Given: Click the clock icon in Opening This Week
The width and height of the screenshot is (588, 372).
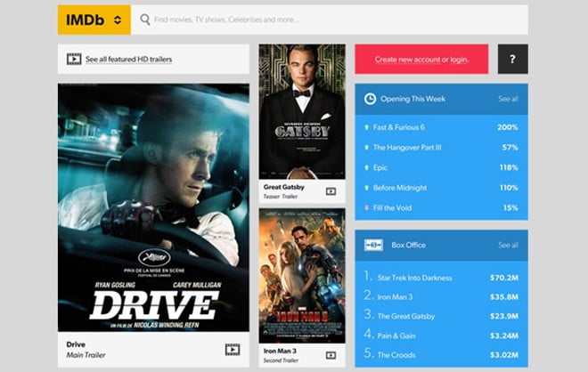Looking at the screenshot, I should tap(370, 99).
